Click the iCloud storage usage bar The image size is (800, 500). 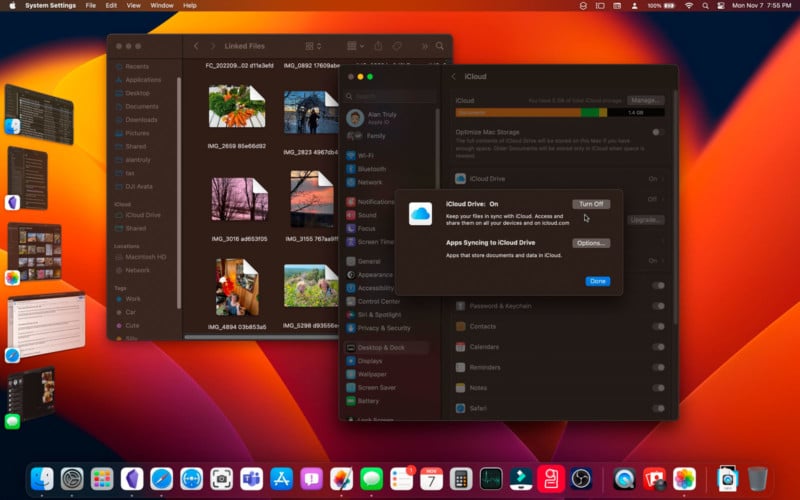[560, 113]
